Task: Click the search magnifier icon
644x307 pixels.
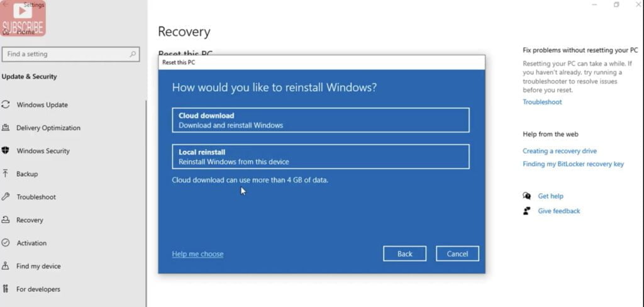Action: coord(133,54)
